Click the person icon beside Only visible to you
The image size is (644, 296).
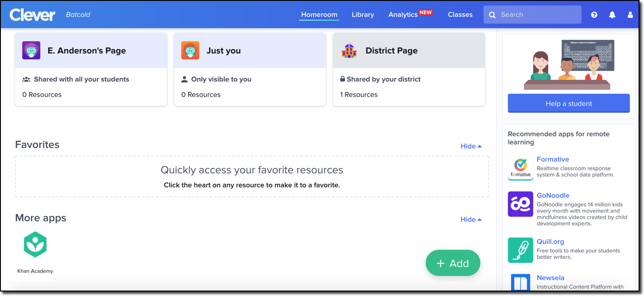tap(184, 79)
